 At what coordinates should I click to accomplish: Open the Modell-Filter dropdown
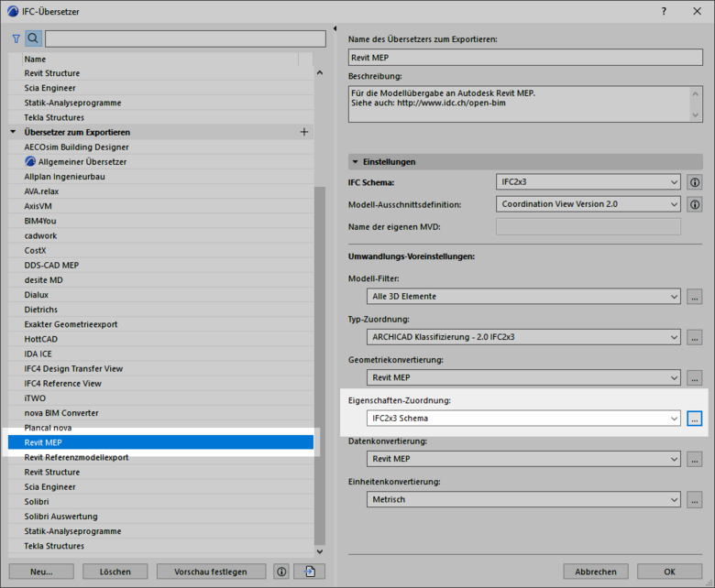(523, 297)
